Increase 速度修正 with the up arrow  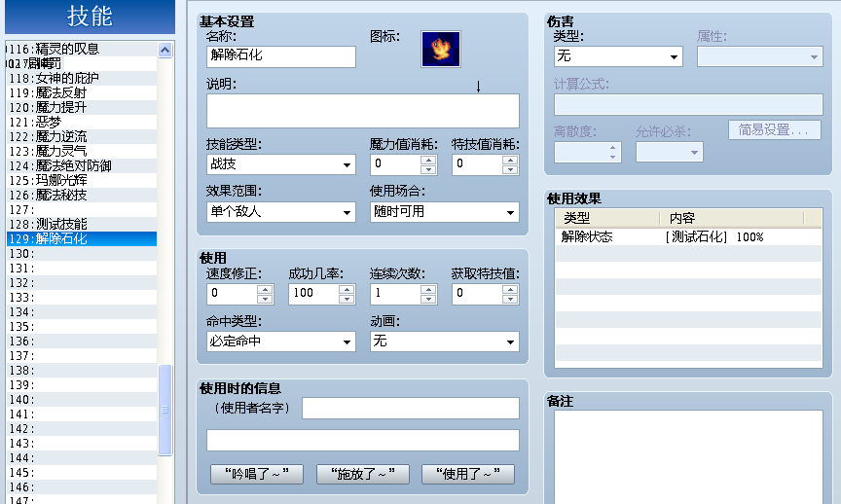click(265, 289)
